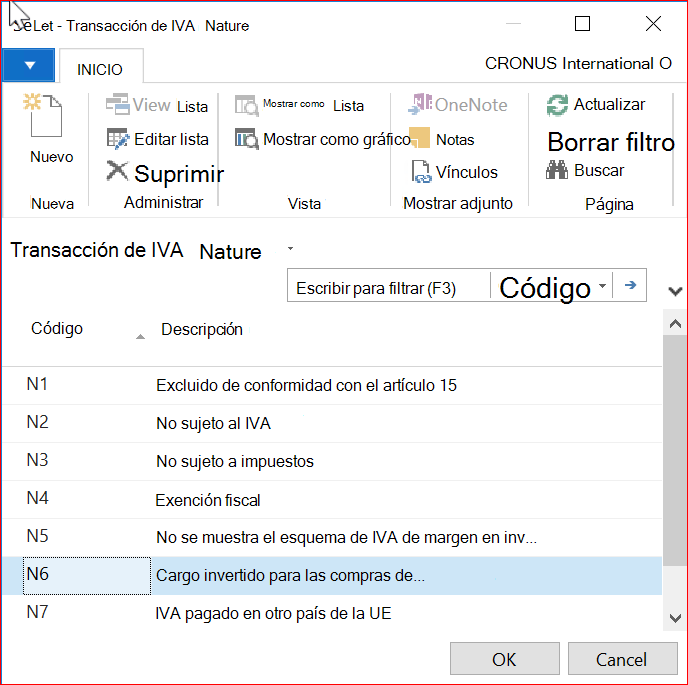Screen dimensions: 688x685
Task: Click the Nuevo new record icon
Action: [43, 115]
